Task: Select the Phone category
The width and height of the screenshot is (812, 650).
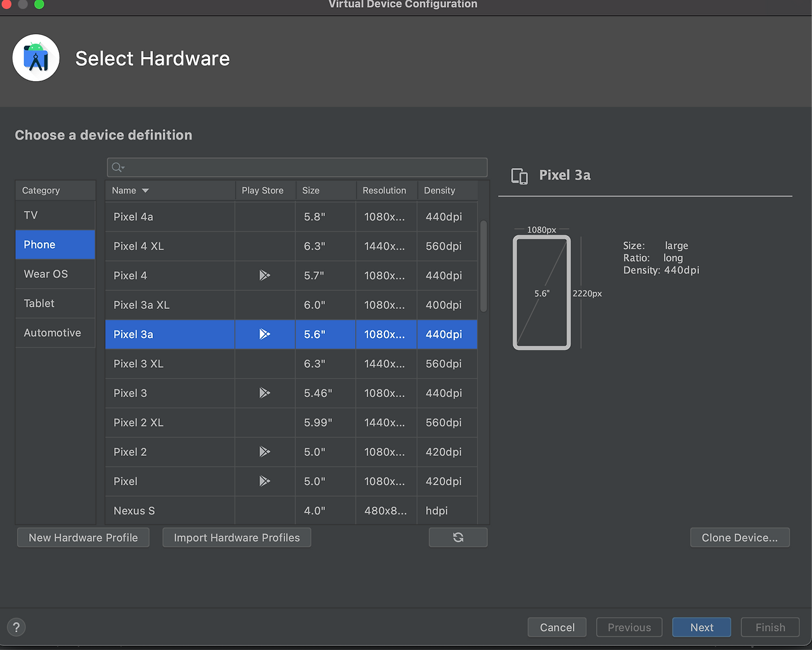Action: point(55,245)
